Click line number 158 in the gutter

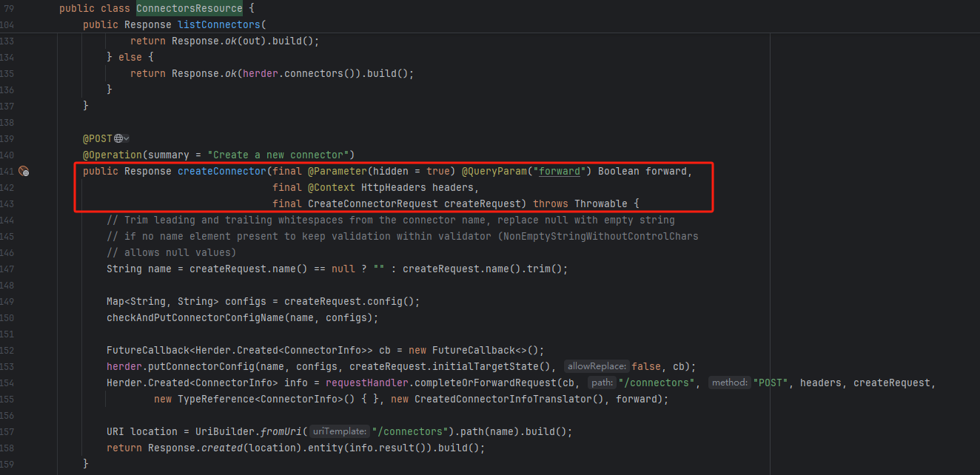(7, 448)
